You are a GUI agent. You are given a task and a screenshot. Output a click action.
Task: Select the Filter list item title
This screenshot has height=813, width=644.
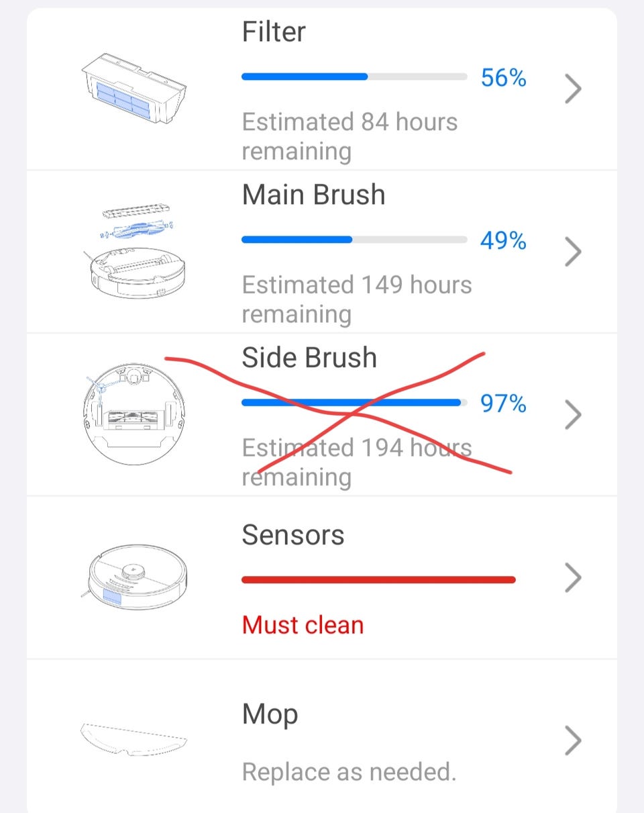coord(274,32)
